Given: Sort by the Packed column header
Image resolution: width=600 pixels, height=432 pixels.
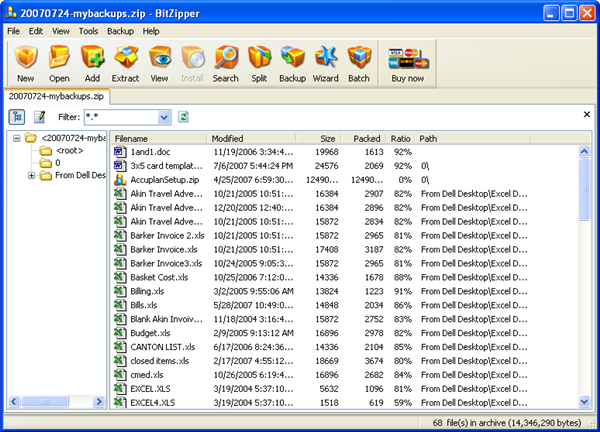Looking at the screenshot, I should click(x=364, y=139).
